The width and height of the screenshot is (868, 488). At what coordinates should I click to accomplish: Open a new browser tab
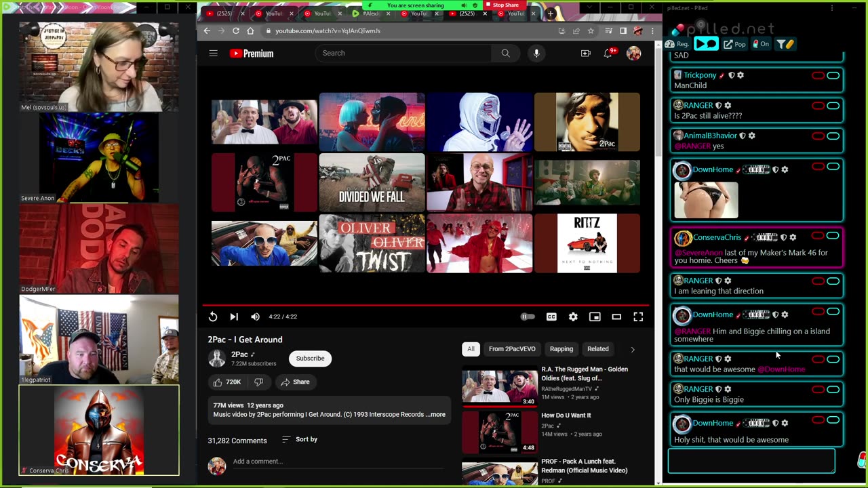[551, 14]
